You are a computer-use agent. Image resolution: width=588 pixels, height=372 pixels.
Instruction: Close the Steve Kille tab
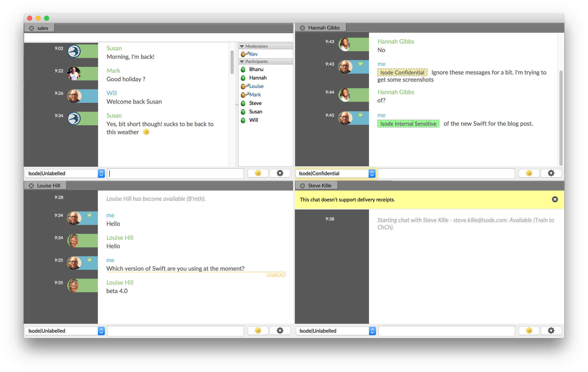pyautogui.click(x=302, y=186)
